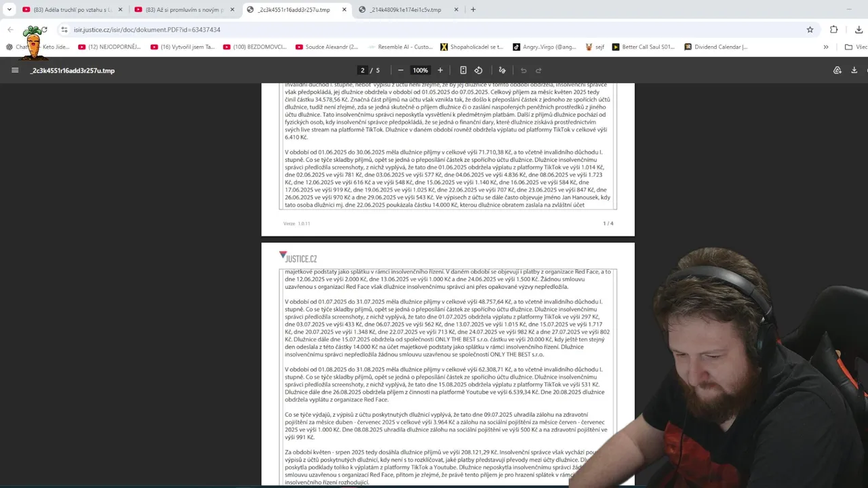
Task: Open a new browser tab
Action: pyautogui.click(x=473, y=9)
